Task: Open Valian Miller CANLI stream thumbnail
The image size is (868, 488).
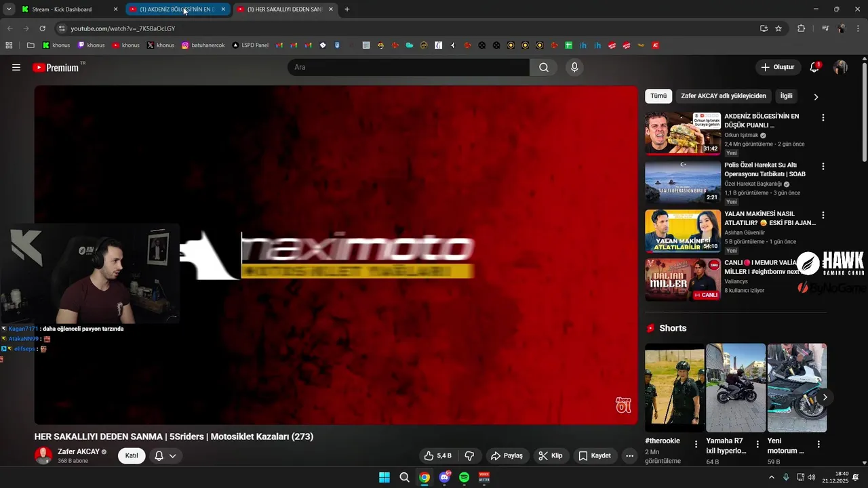Action: point(683,280)
